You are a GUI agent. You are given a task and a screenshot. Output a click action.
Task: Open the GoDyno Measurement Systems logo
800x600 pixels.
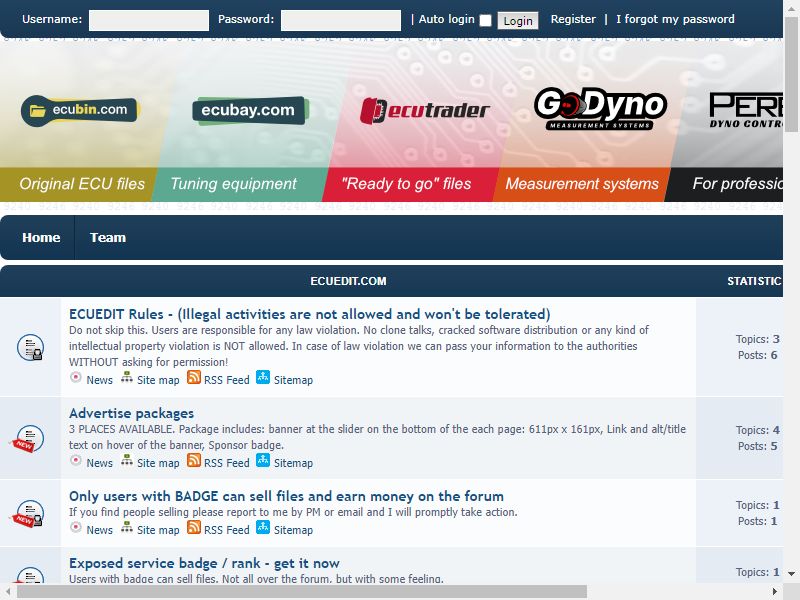[x=600, y=108]
